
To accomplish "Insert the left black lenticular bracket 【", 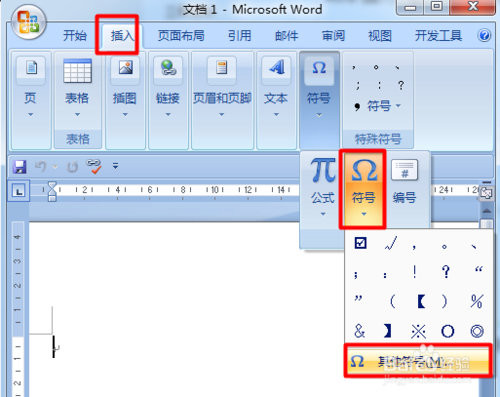I will pyautogui.click(x=421, y=301).
